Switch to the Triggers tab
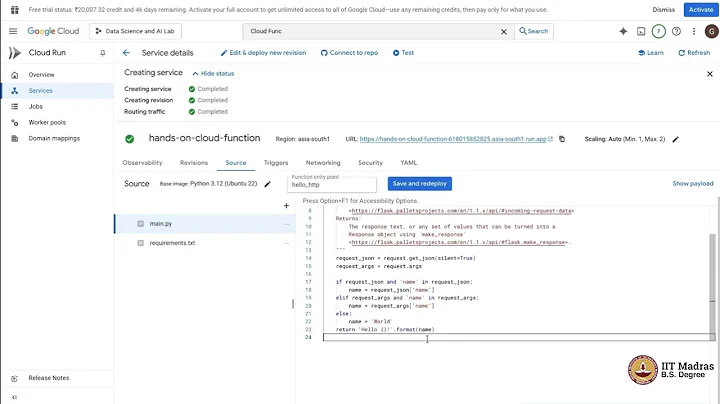The width and height of the screenshot is (720, 404). coord(276,163)
